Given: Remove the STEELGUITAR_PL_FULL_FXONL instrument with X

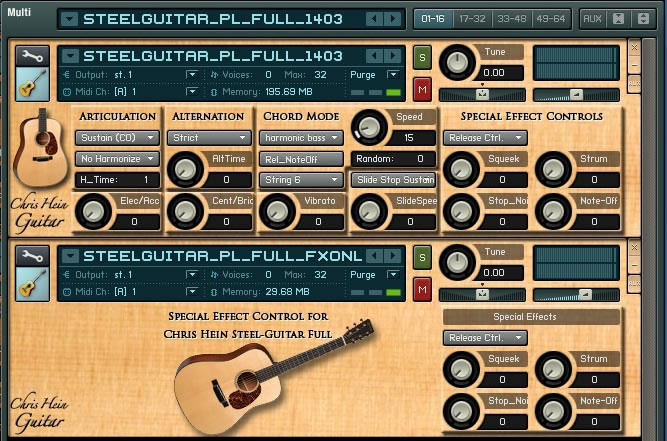Looking at the screenshot, I should (x=634, y=247).
